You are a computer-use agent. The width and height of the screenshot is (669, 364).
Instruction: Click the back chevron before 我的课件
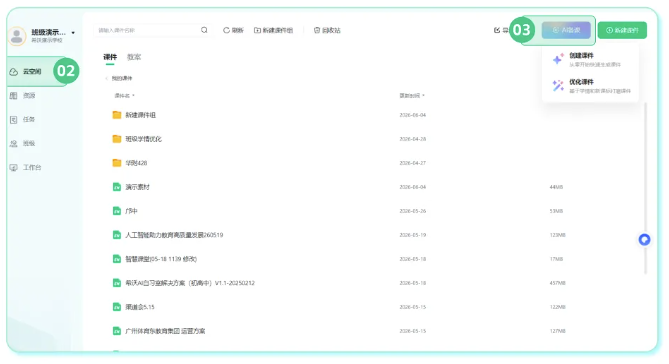pyautogui.click(x=106, y=78)
